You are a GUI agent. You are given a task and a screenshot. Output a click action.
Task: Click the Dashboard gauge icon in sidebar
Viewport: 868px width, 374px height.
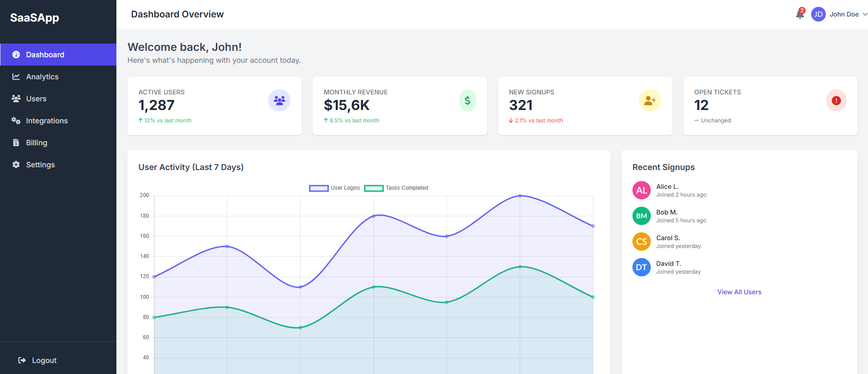click(x=16, y=55)
